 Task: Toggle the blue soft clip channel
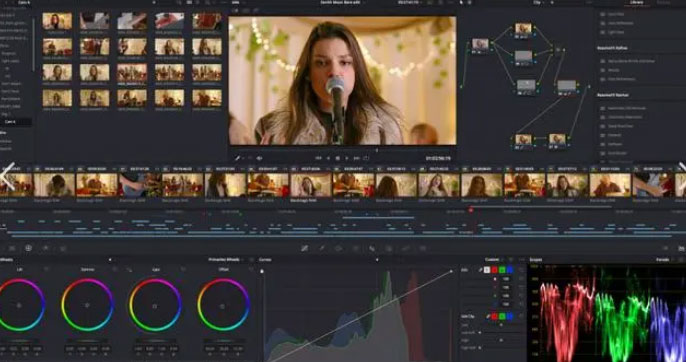click(509, 316)
